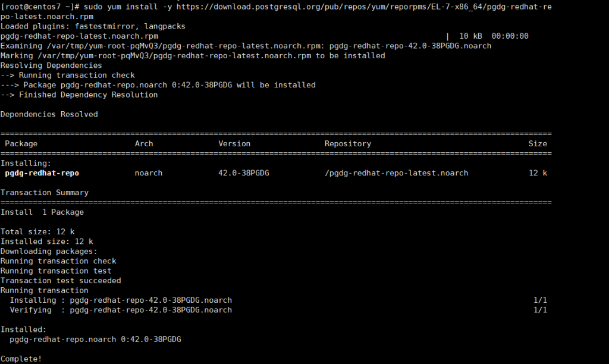Click 'Installed size: 12 k' line
The image size is (609, 364).
coord(46,241)
